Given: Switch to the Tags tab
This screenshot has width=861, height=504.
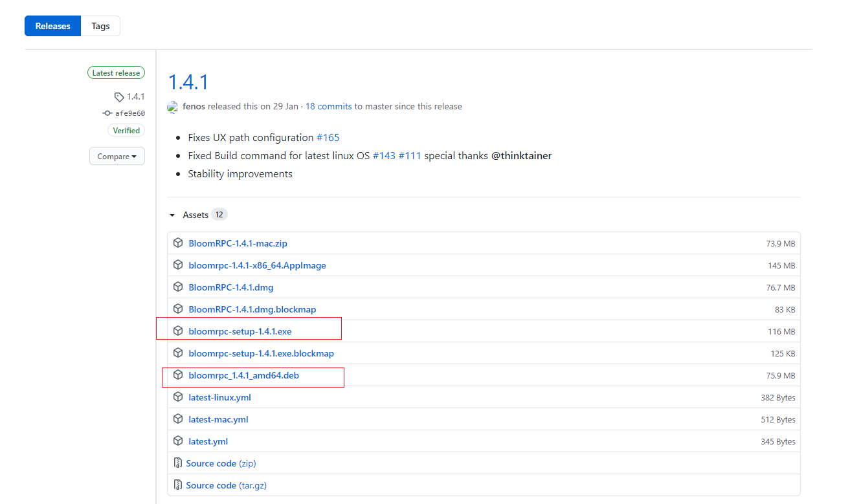Looking at the screenshot, I should (x=100, y=25).
